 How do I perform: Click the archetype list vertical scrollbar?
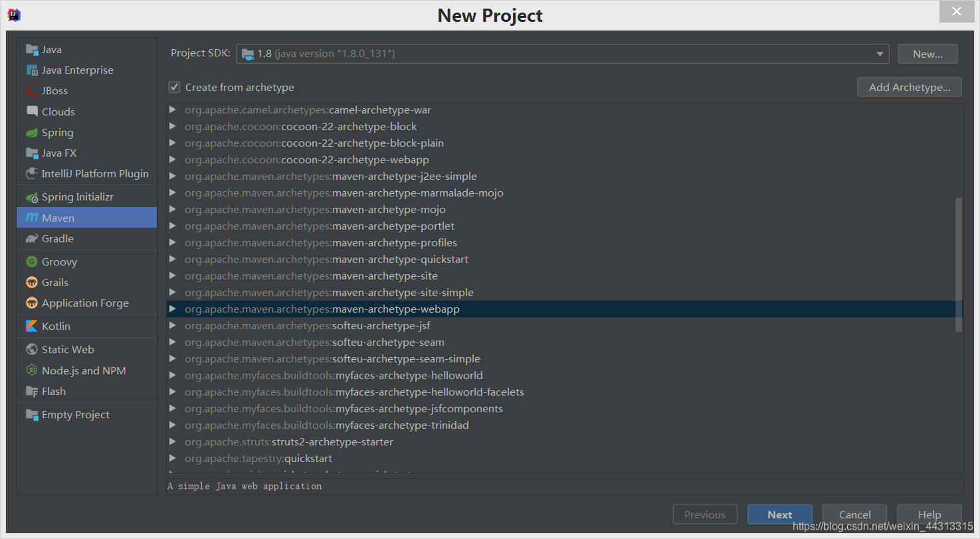pyautogui.click(x=959, y=264)
